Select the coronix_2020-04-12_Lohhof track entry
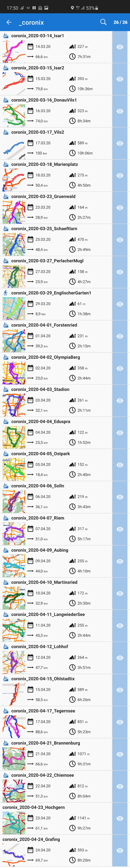The image size is (130, 868). (x=56, y=658)
